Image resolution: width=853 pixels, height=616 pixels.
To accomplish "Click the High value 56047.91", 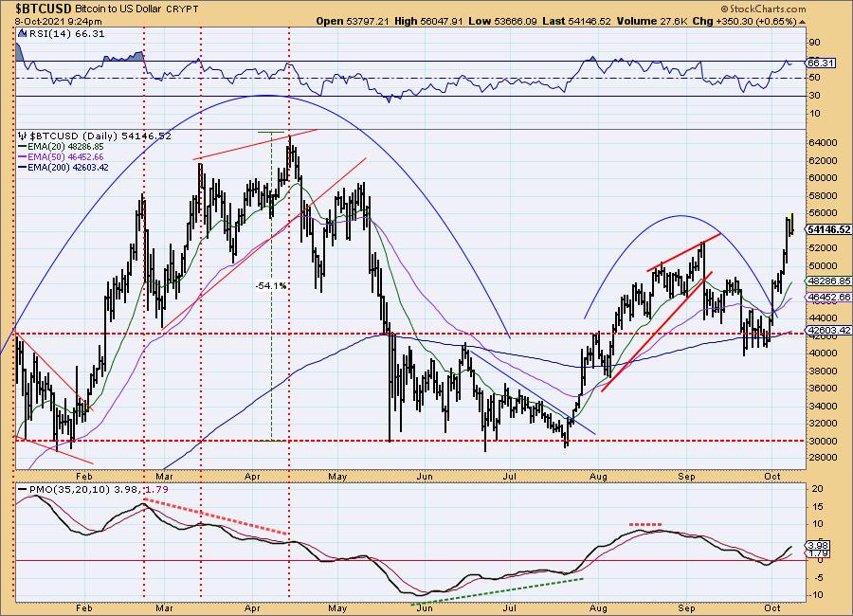I will pos(441,22).
